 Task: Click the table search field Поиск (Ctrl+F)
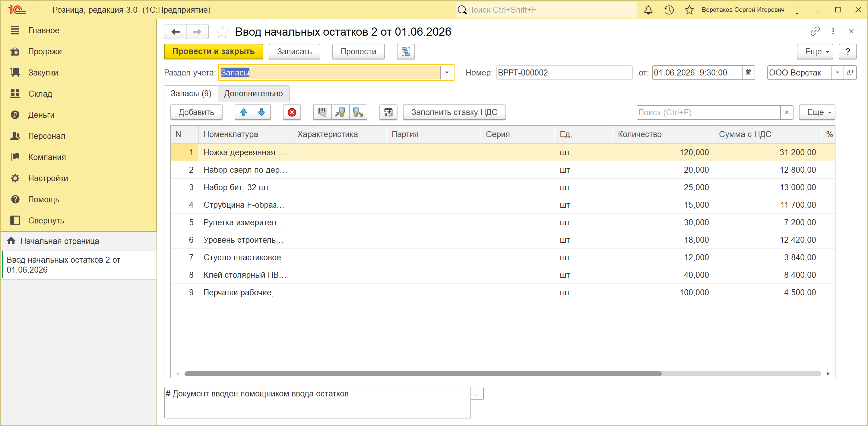708,112
